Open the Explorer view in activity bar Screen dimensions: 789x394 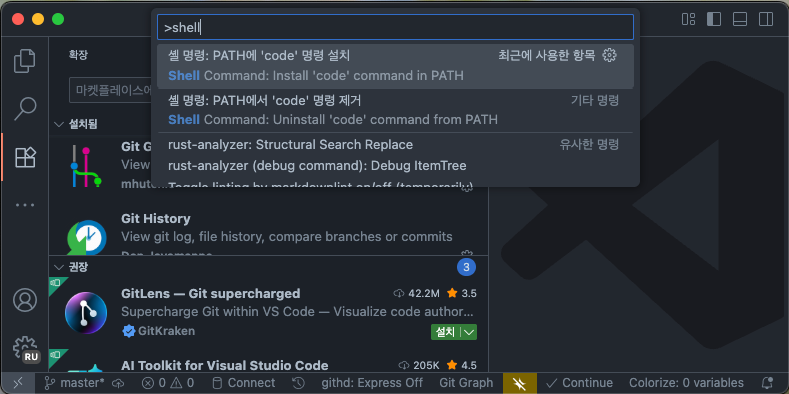25,61
